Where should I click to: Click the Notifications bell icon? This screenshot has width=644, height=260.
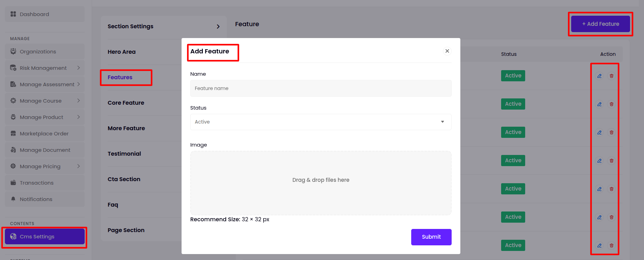13,199
